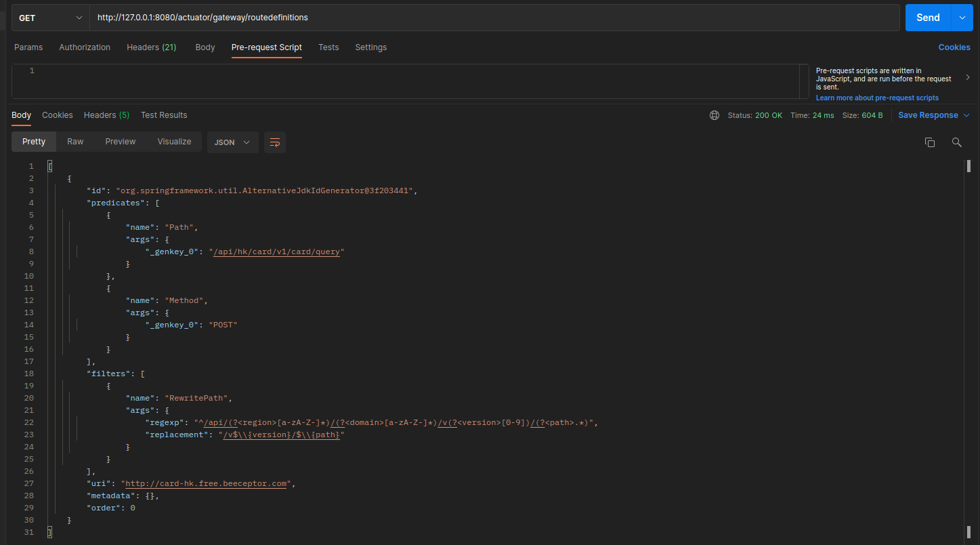Collapse the pre-request script help panel
The image size is (980, 545).
[x=968, y=78]
